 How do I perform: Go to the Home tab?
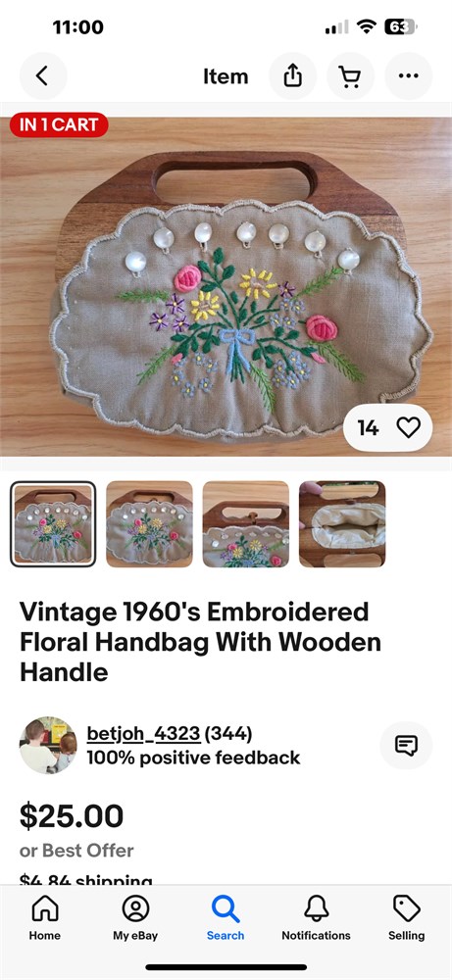[x=45, y=918]
